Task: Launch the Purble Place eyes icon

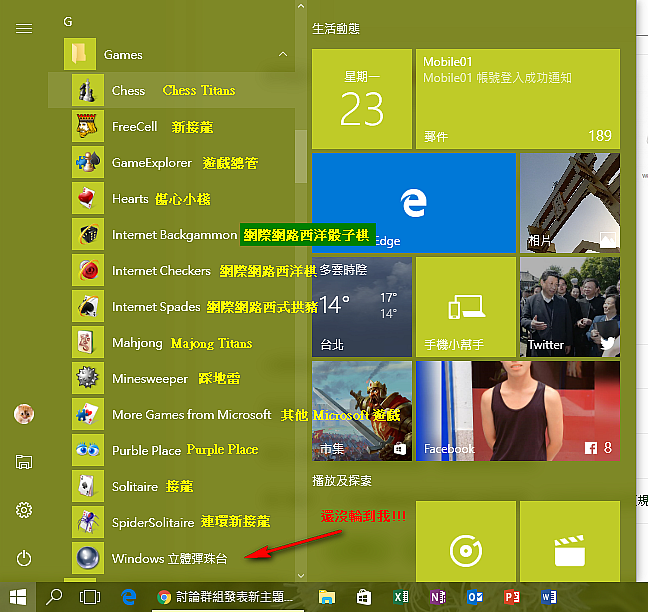Action: tap(88, 450)
